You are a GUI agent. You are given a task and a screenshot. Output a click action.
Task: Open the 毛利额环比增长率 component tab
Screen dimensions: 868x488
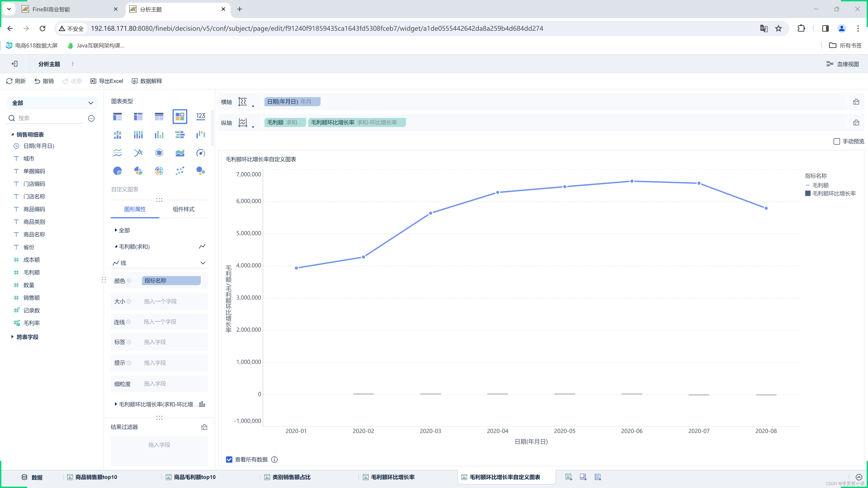tap(389, 477)
